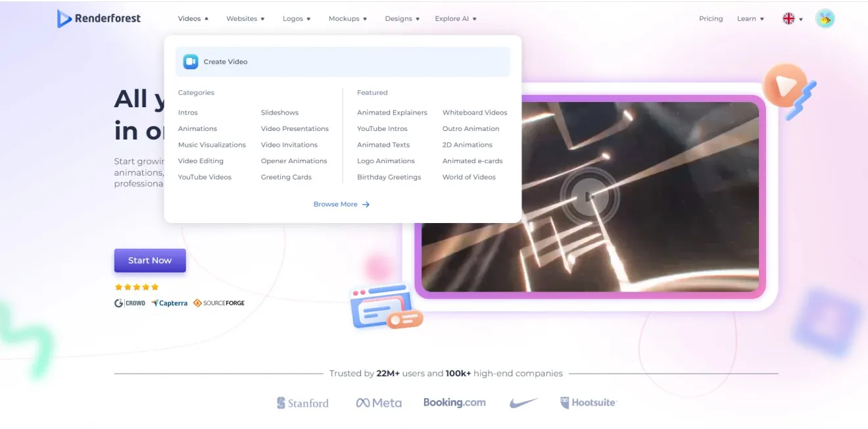Expand the Explore AI dropdown
868x429 pixels.
pos(456,18)
